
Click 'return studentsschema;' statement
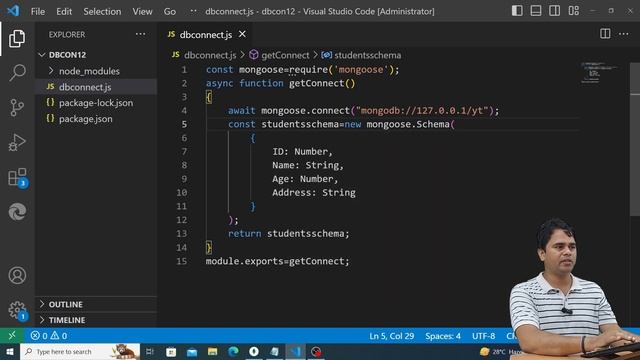(x=289, y=234)
